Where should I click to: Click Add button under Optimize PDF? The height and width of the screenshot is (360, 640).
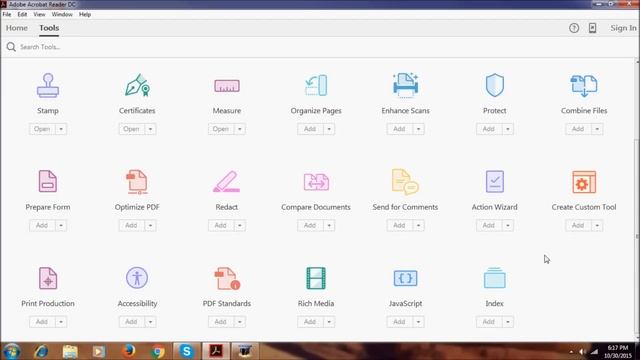(x=131, y=225)
